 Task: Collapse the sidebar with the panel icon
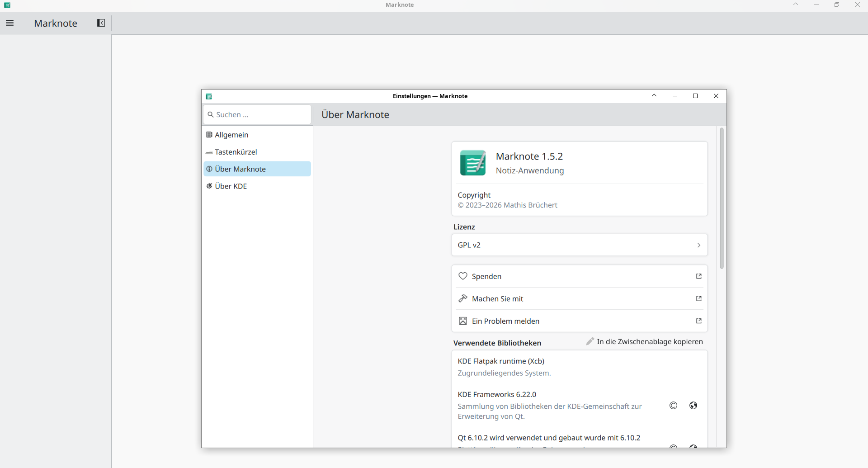pos(101,23)
